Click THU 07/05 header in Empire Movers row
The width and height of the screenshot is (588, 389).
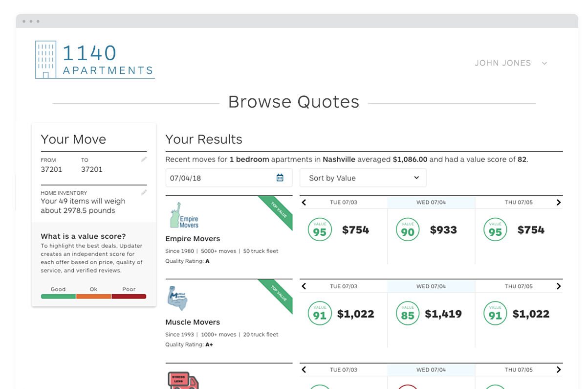point(519,203)
